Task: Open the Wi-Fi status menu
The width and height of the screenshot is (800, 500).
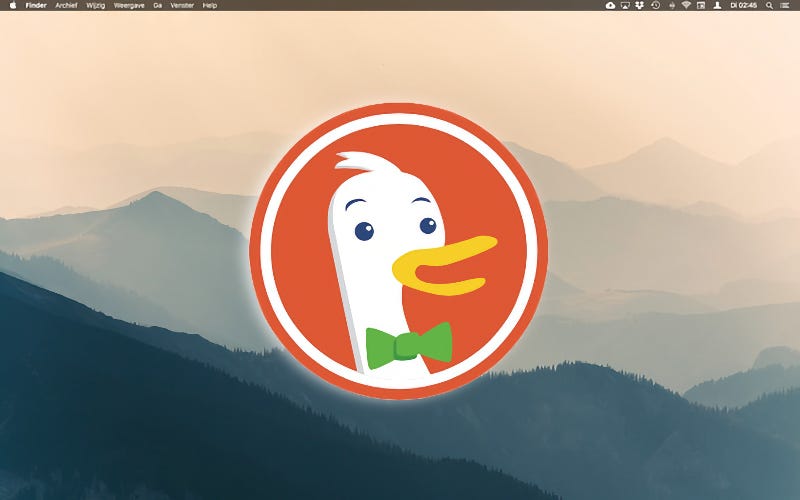Action: pyautogui.click(x=686, y=5)
